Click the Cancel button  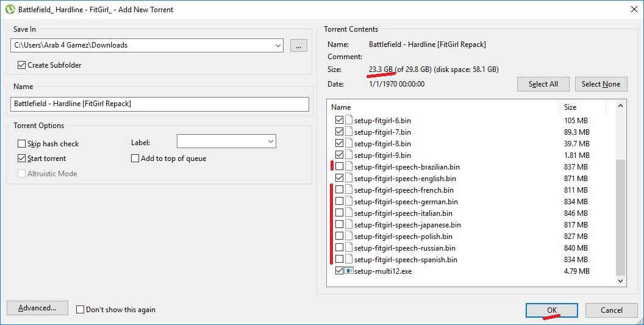coord(611,310)
